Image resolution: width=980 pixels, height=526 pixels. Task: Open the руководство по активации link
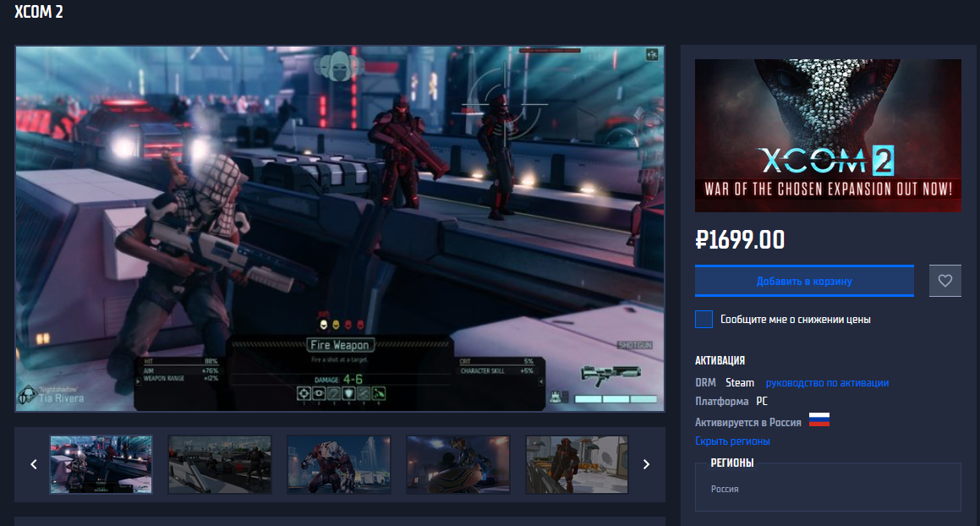[827, 383]
